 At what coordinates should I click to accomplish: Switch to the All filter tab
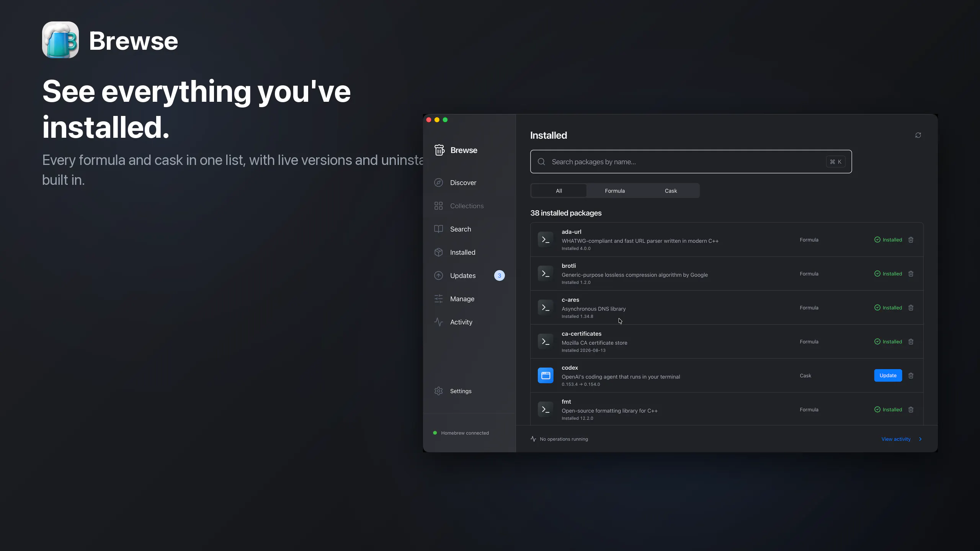coord(559,191)
